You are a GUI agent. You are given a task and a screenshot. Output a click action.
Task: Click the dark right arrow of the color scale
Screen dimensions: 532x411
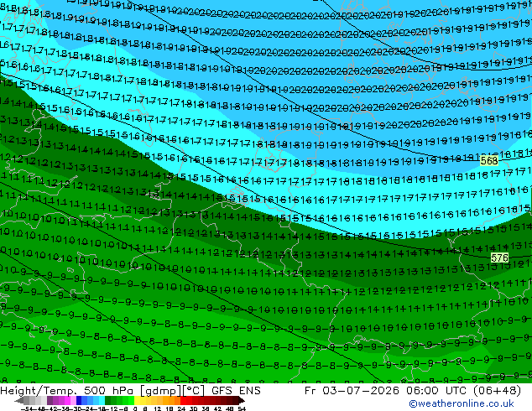[x=242, y=400]
